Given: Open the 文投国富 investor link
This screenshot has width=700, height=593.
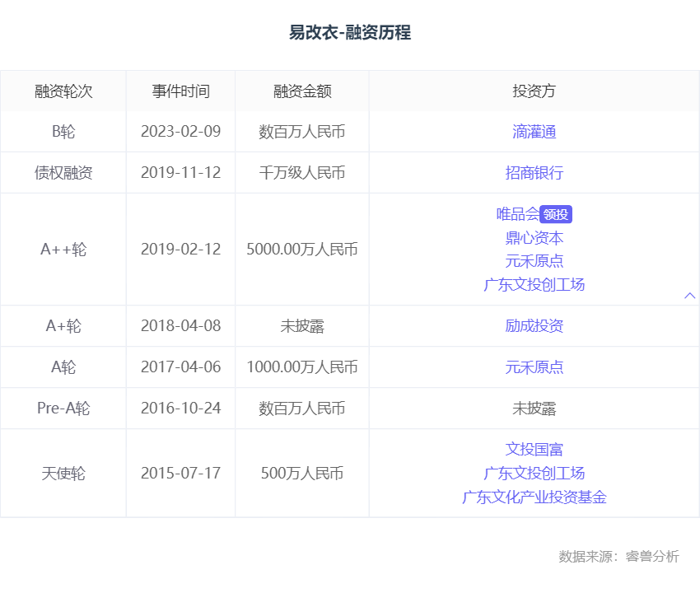Looking at the screenshot, I should [x=534, y=449].
